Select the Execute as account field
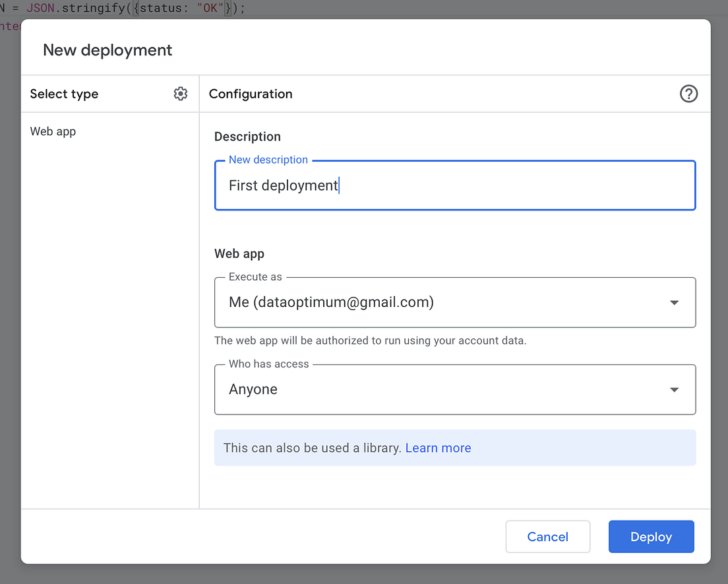The image size is (728, 584). (x=455, y=302)
